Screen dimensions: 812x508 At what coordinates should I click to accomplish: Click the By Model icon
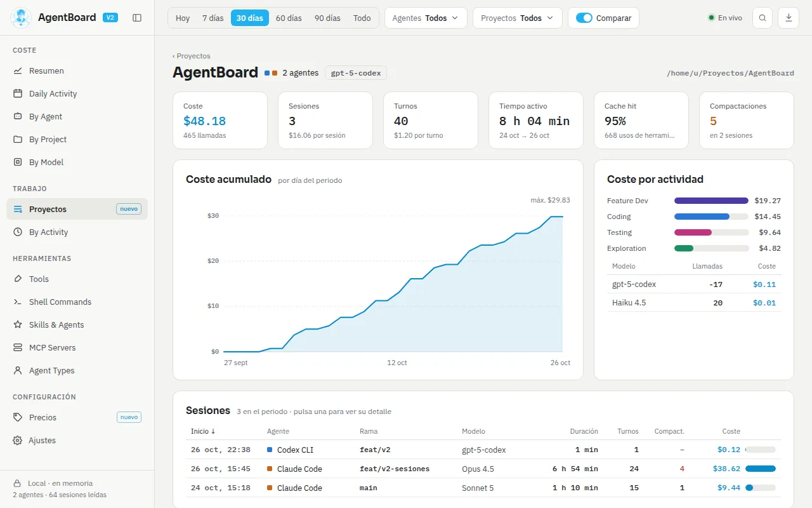coord(18,163)
